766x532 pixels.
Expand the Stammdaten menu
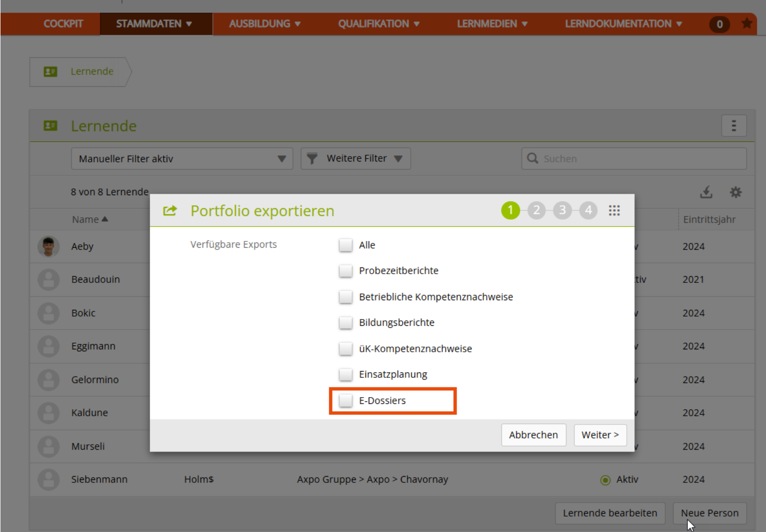click(x=154, y=24)
